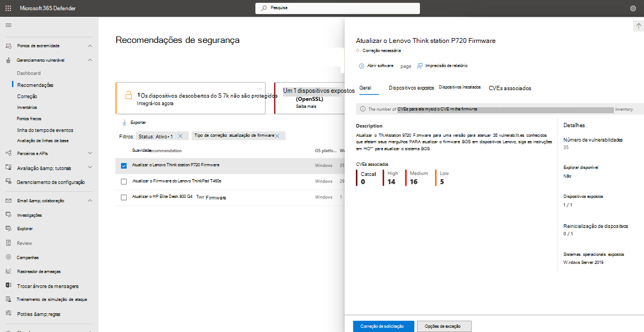Switch to the Dispositivos expostos tab
Viewport: 644px width, 332px height.
pyautogui.click(x=411, y=87)
